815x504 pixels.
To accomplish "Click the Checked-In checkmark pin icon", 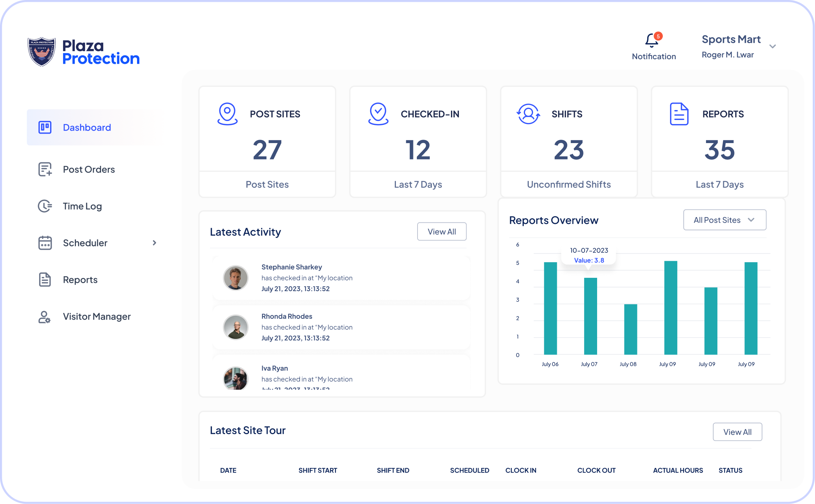I will pos(378,114).
